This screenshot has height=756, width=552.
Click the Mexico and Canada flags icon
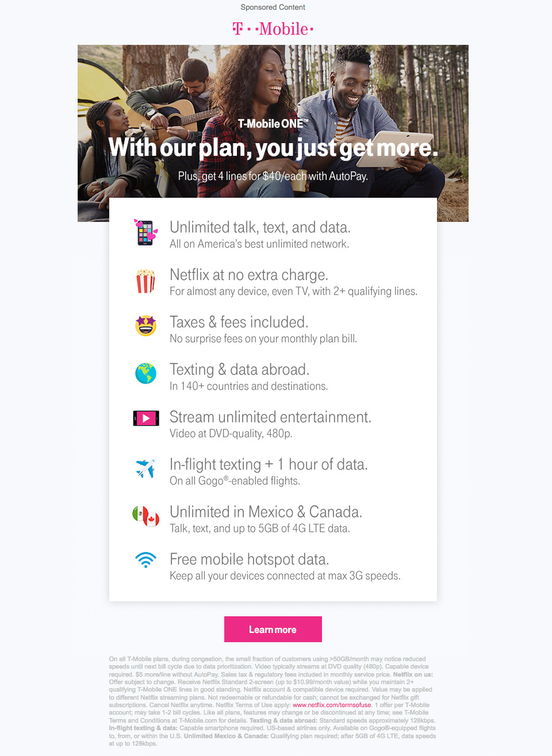[x=146, y=516]
